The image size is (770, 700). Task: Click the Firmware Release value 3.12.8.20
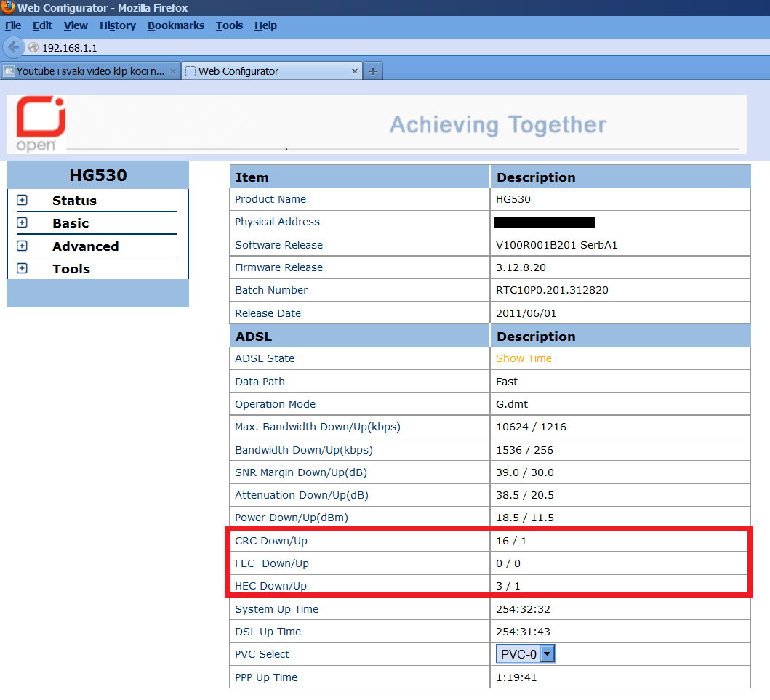pyautogui.click(x=521, y=267)
